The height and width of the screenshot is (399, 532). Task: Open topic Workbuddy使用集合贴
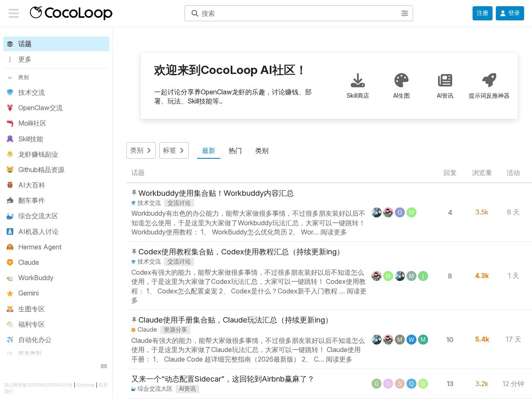coord(216,193)
